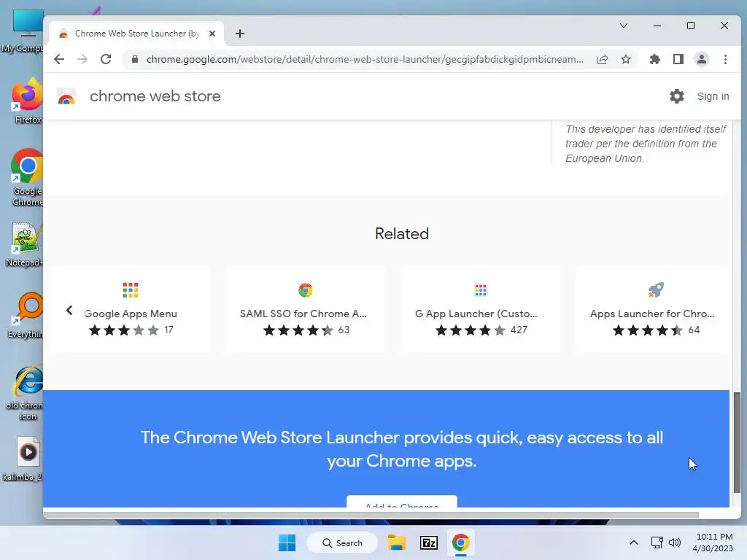The height and width of the screenshot is (560, 747).
Task: Open G App Launcher extension card
Action: (480, 309)
